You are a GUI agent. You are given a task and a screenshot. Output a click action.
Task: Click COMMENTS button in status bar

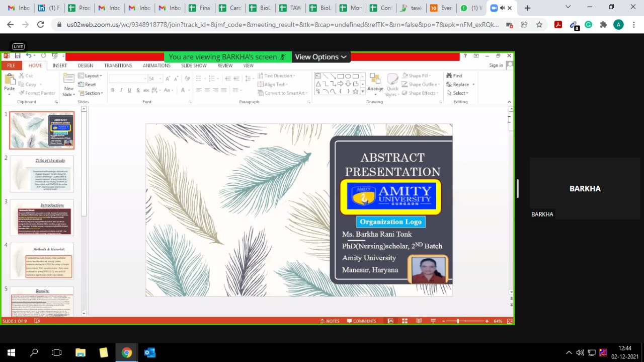tap(361, 321)
